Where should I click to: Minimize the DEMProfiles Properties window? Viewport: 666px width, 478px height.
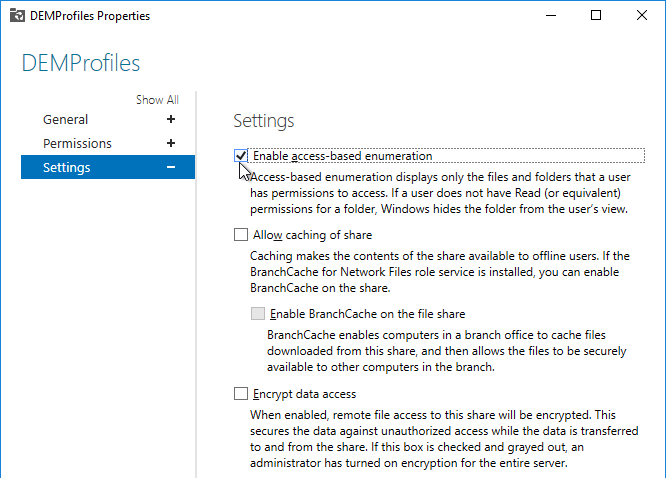pos(551,15)
